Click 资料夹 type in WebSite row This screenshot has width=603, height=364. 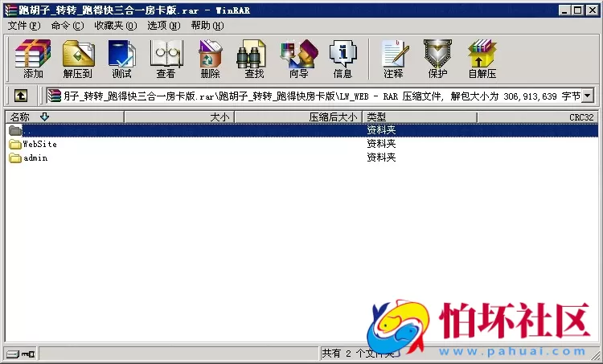click(x=381, y=144)
